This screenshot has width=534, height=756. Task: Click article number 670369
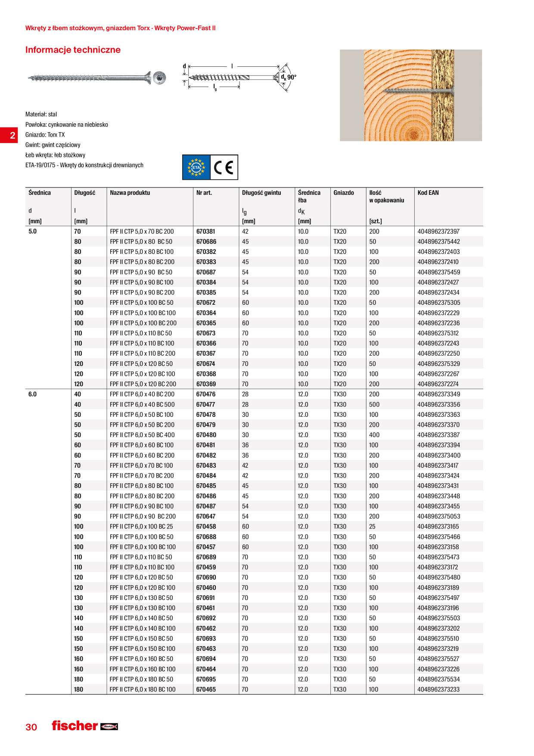(206, 384)
